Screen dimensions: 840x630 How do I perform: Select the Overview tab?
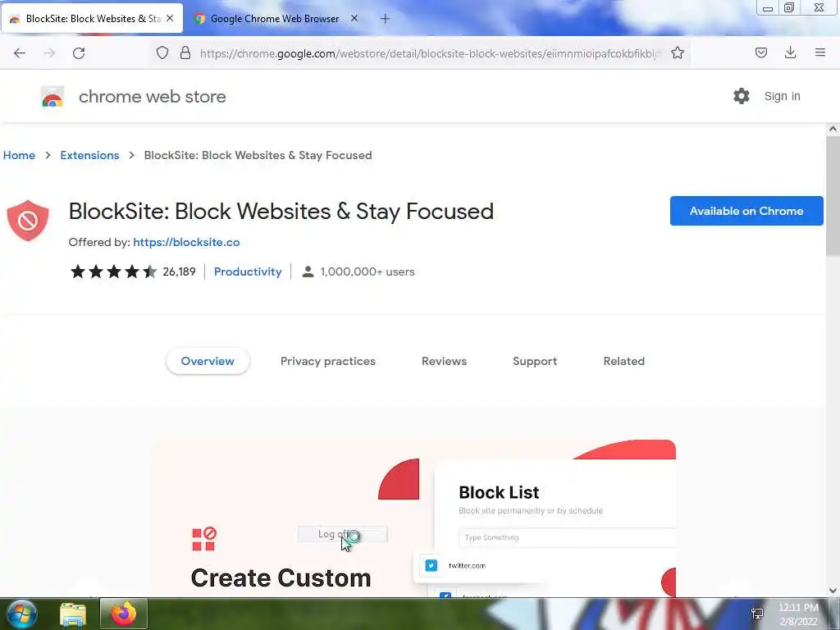point(208,361)
